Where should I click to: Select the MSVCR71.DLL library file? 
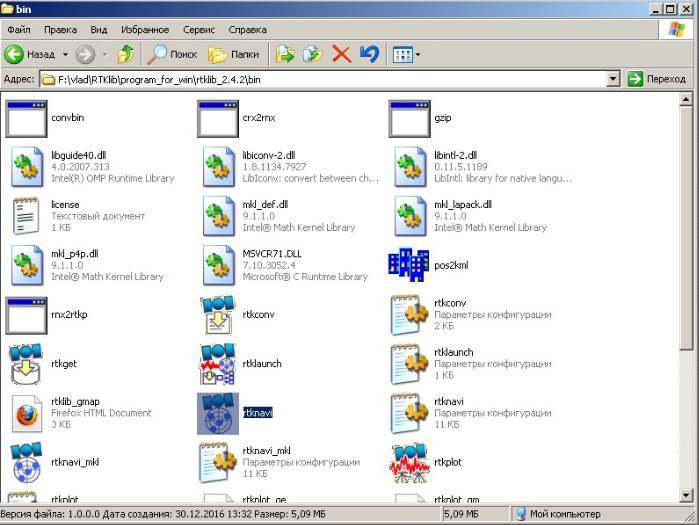coord(217,264)
